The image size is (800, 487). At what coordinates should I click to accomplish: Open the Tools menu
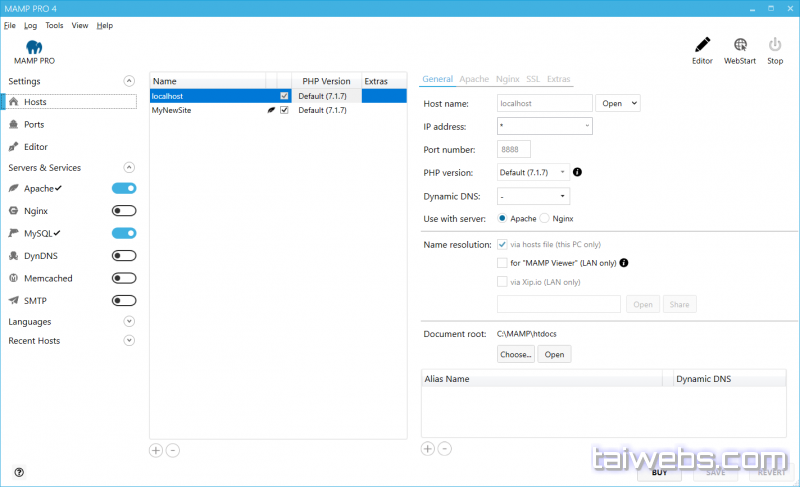pos(54,25)
